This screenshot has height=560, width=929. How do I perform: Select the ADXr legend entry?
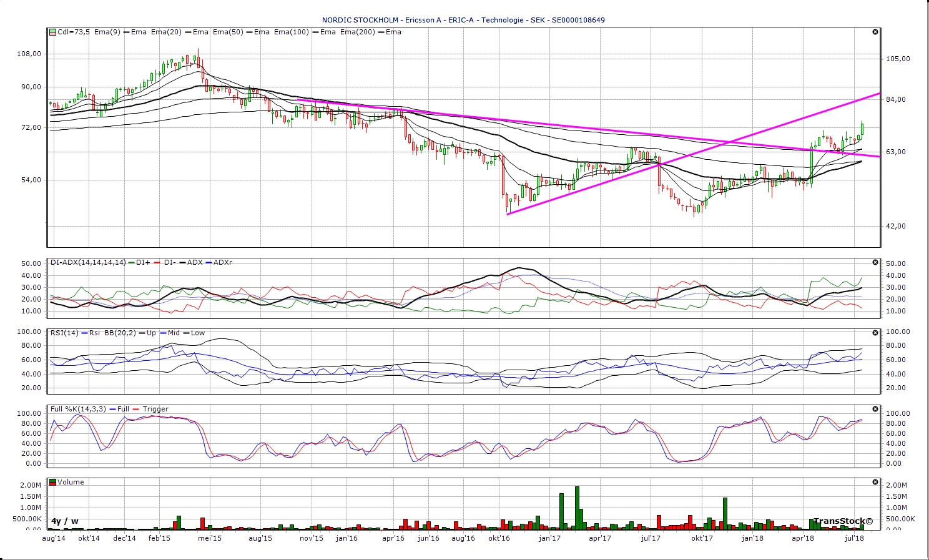pyautogui.click(x=223, y=262)
